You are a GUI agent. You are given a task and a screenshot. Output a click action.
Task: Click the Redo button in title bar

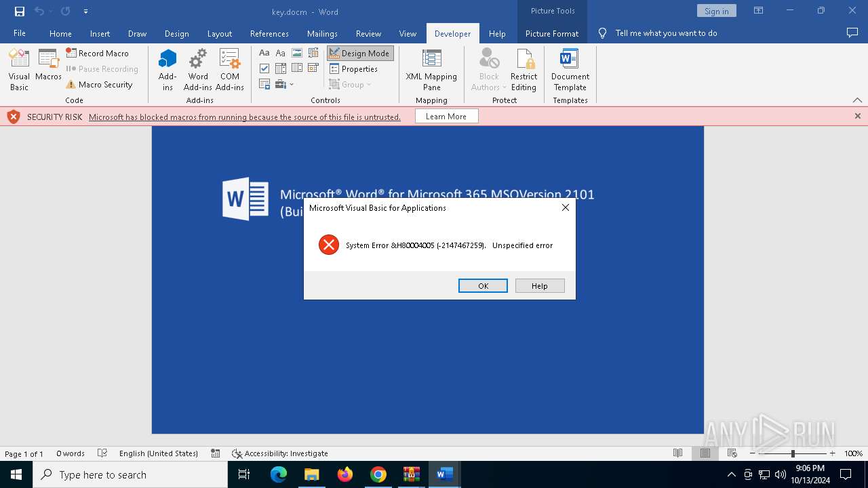point(65,11)
